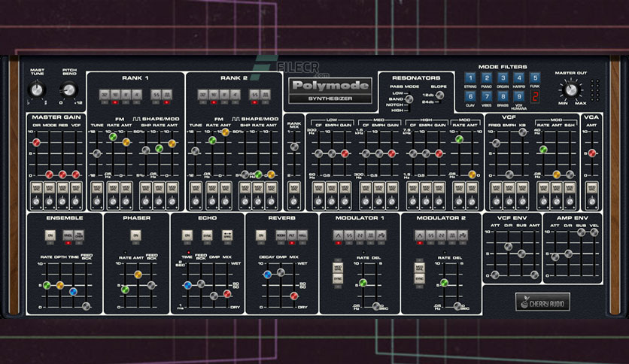Viewport: 629px width, 364px height.
Task: Choose Modulator 1 triangle waveform
Action: tap(338, 235)
